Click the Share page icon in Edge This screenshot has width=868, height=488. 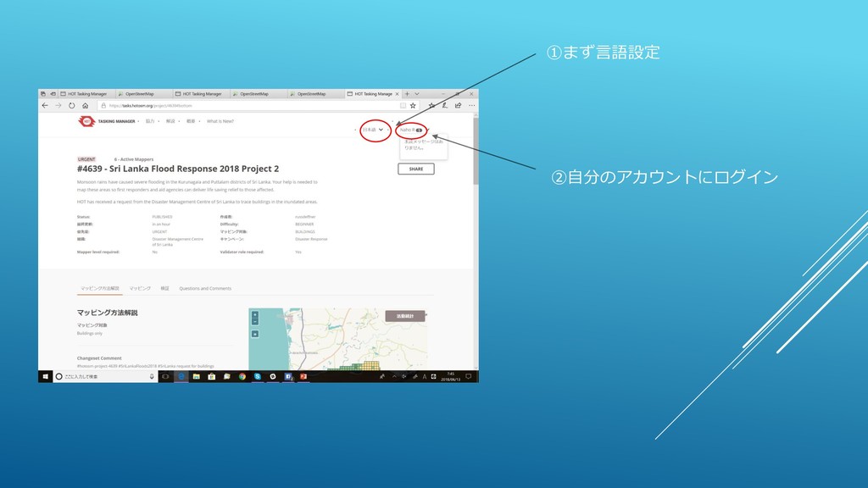pyautogui.click(x=458, y=105)
